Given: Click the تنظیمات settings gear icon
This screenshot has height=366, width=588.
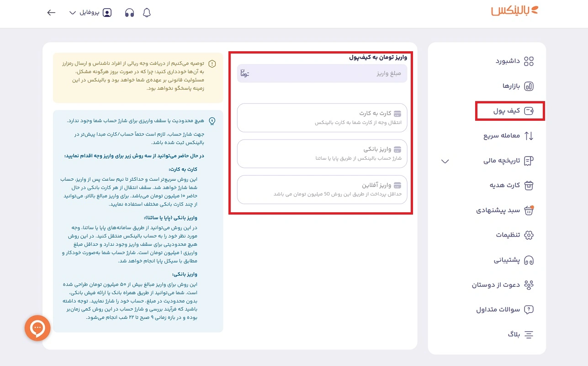Looking at the screenshot, I should (529, 235).
